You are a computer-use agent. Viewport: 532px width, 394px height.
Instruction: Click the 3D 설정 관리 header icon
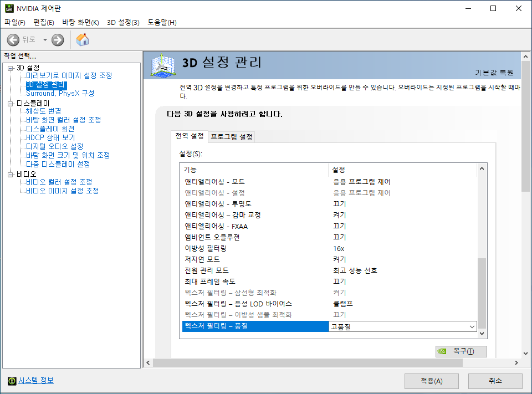point(163,66)
